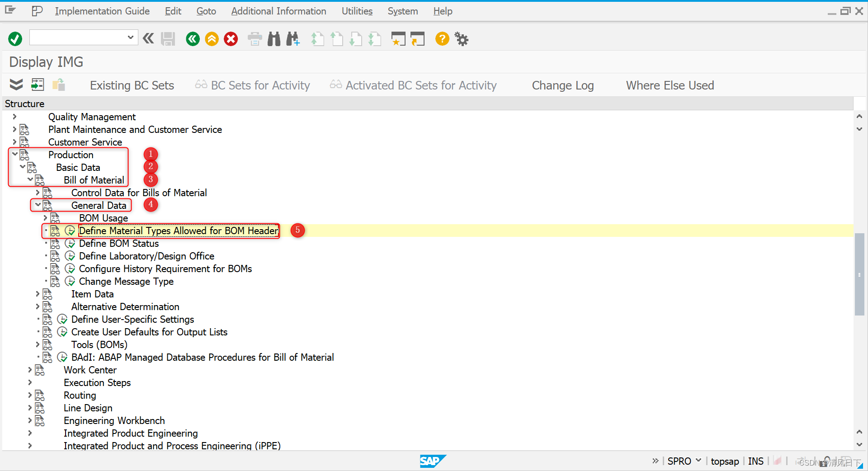Image resolution: width=868 pixels, height=471 pixels.
Task: Click Activated BC Sets for Activity button
Action: click(413, 85)
